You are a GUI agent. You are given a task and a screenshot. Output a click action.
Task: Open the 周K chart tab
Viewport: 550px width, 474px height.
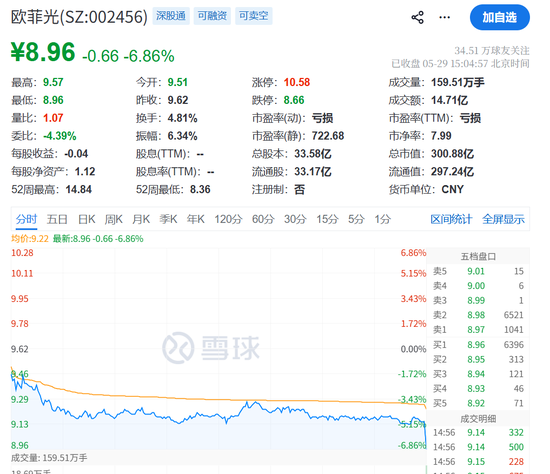pyautogui.click(x=114, y=220)
